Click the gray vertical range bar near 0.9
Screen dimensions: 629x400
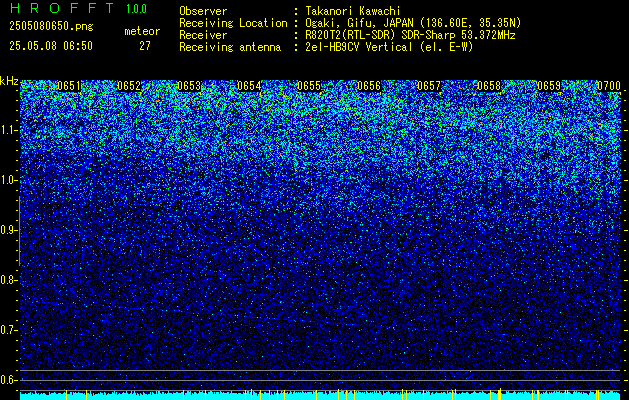[x=20, y=231]
